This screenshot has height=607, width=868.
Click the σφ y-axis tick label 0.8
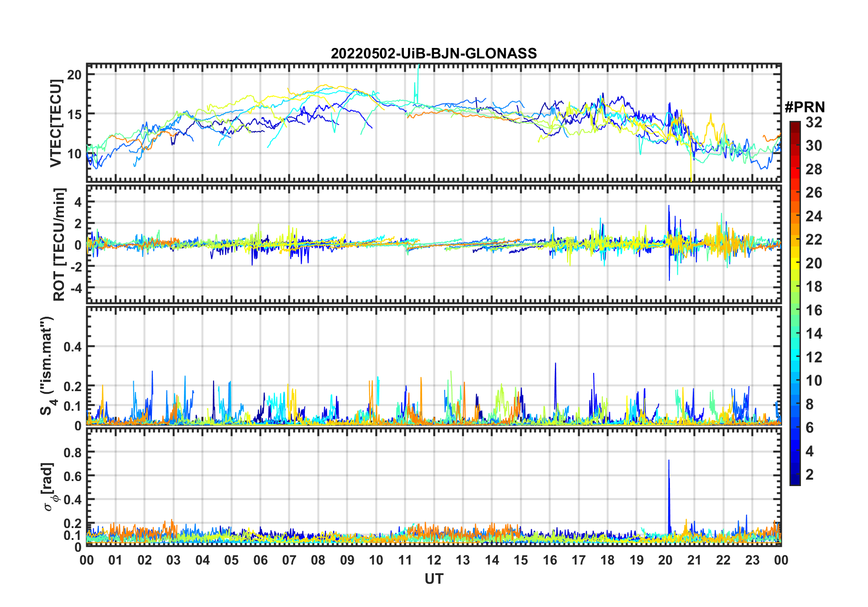73,452
